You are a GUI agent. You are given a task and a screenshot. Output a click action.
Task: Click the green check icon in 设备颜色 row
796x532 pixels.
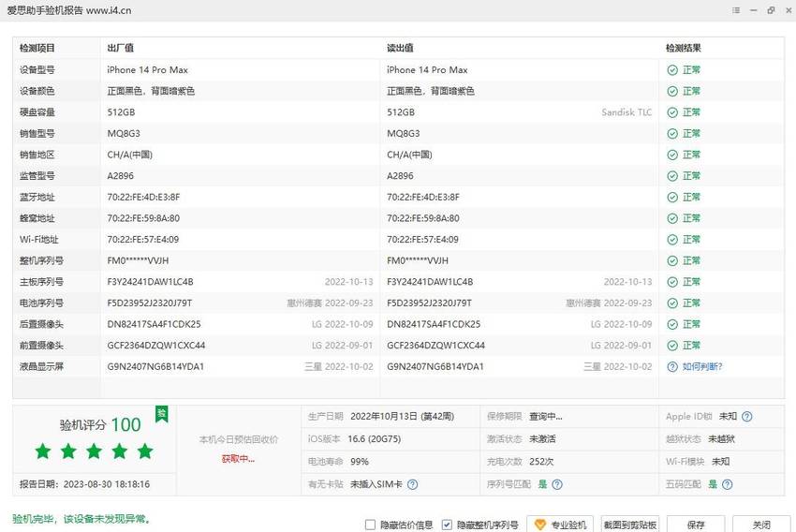[x=672, y=92]
